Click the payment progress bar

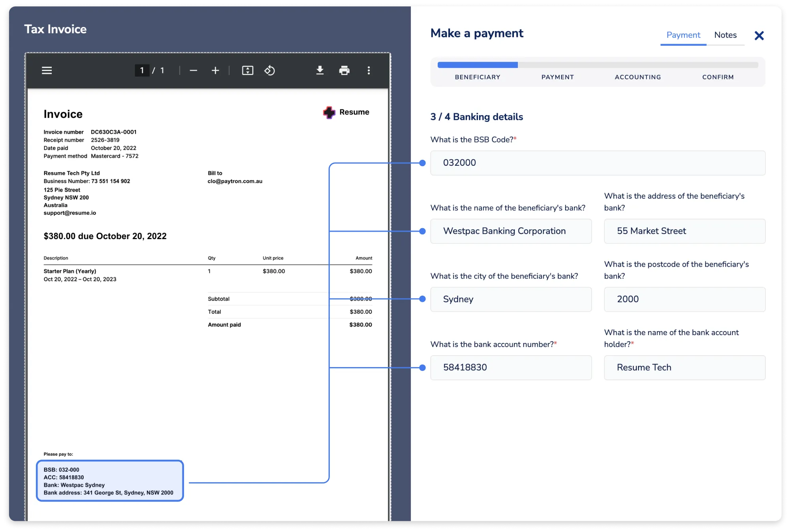pos(597,65)
